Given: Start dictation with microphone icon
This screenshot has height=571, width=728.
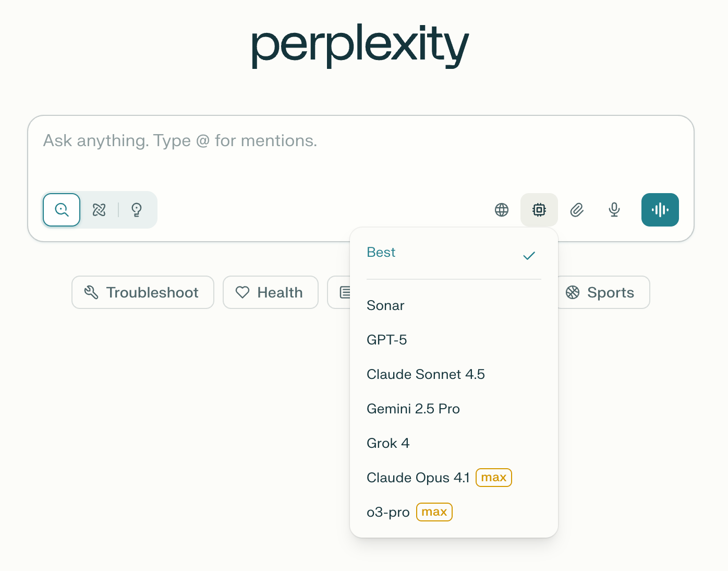Looking at the screenshot, I should click(x=614, y=210).
